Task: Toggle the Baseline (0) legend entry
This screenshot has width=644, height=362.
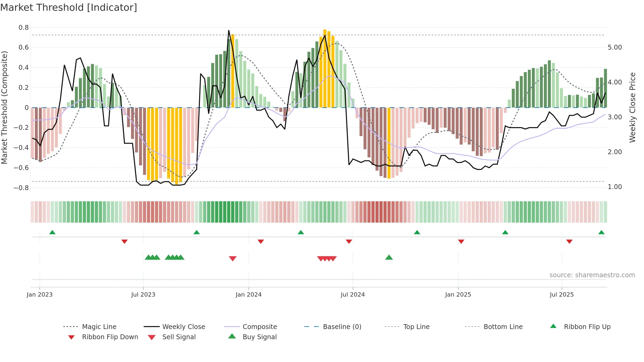Action: click(333, 327)
